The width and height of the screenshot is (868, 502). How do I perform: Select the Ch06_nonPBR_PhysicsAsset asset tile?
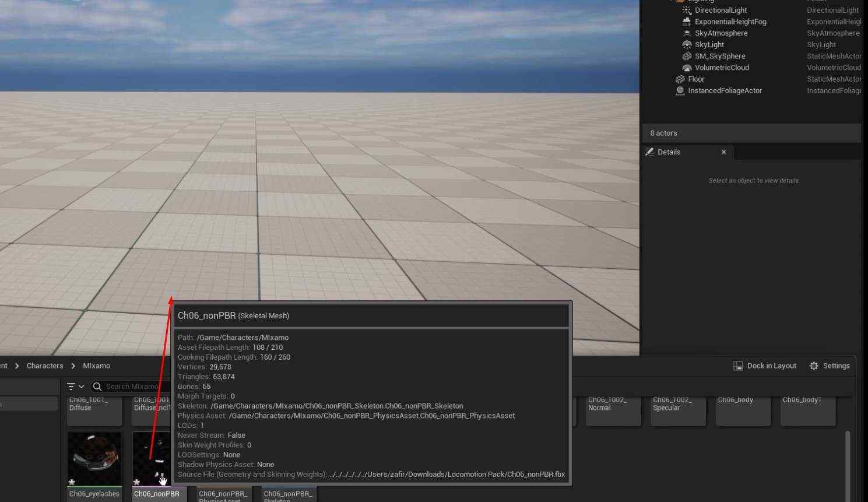point(224,494)
